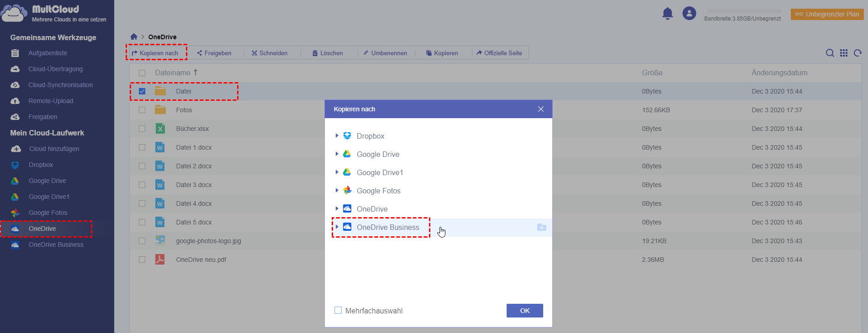868x333 pixels.
Task: Click the notification bell icon
Action: click(667, 13)
